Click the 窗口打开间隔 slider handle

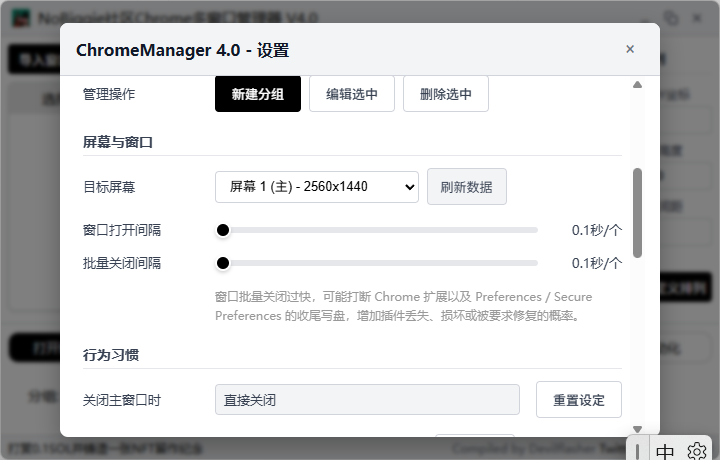pyautogui.click(x=223, y=230)
